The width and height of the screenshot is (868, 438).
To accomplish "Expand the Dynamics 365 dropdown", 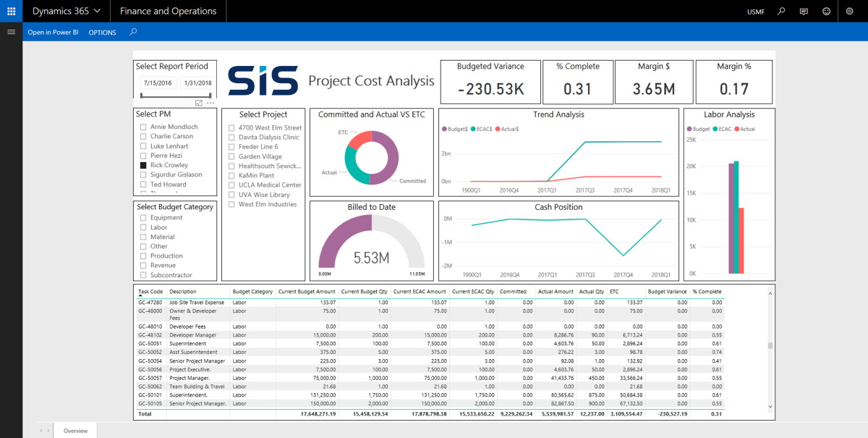I will click(x=66, y=11).
